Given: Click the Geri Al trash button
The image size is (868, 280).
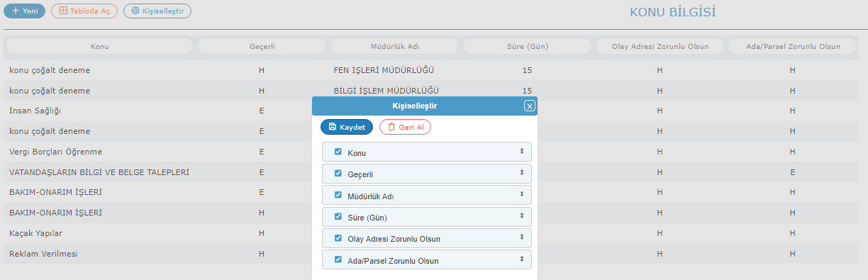Looking at the screenshot, I should pyautogui.click(x=405, y=127).
